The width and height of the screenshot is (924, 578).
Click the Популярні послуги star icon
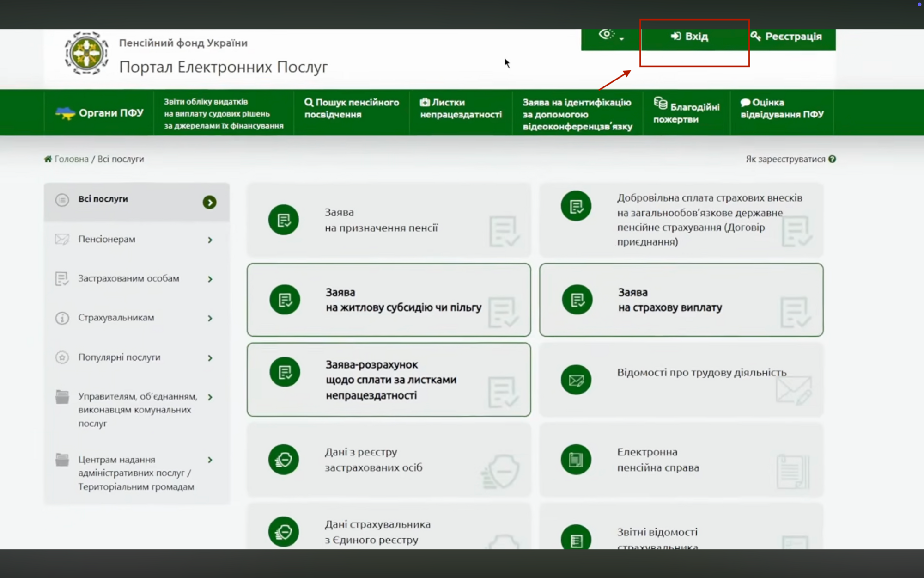[62, 357]
